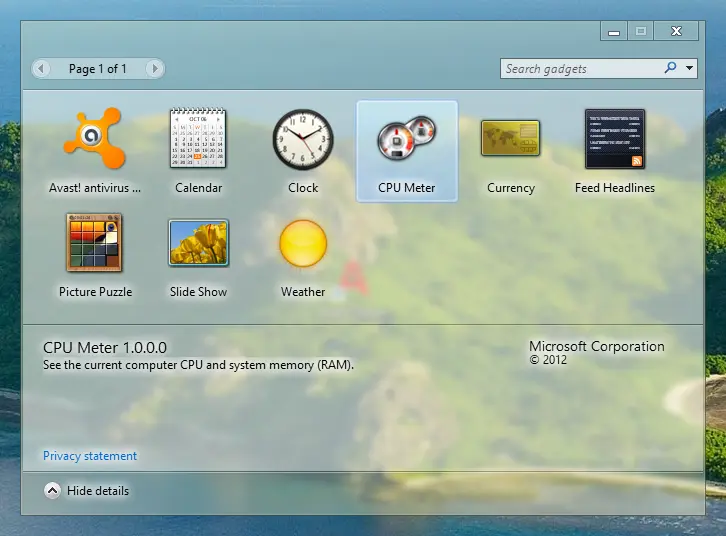This screenshot has height=536, width=726.
Task: Select the Picture Puzzle gadget icon
Action: [94, 242]
